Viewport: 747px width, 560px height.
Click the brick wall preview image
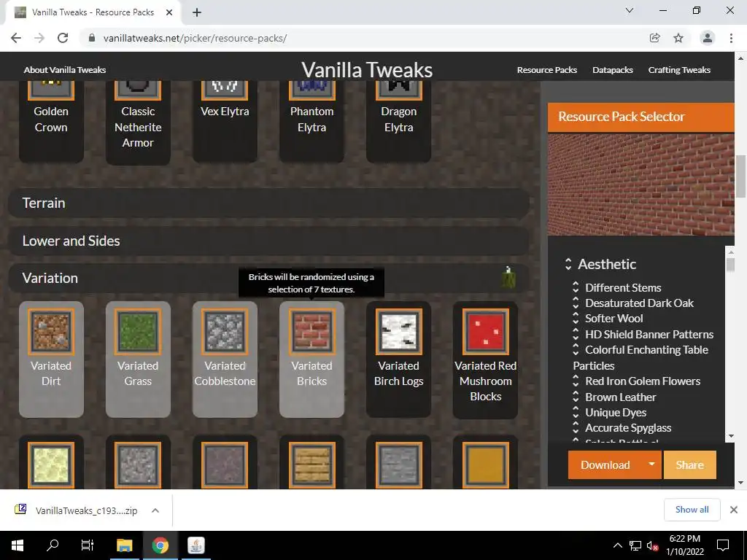coord(640,184)
